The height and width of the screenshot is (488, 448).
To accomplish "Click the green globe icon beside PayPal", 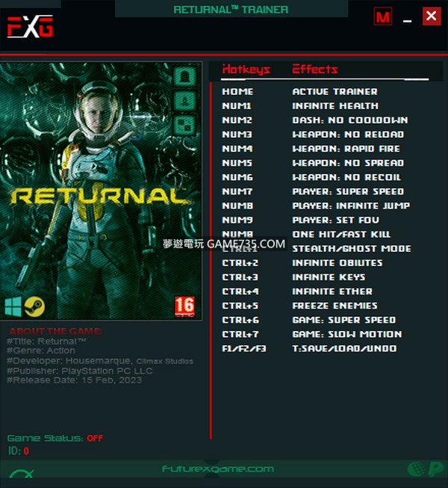I will point(417,469).
